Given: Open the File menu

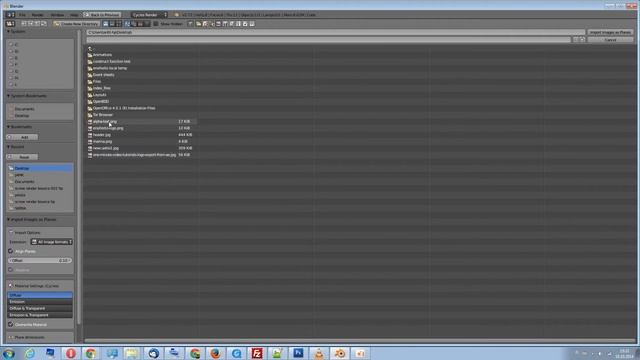Looking at the screenshot, I should 22,15.
